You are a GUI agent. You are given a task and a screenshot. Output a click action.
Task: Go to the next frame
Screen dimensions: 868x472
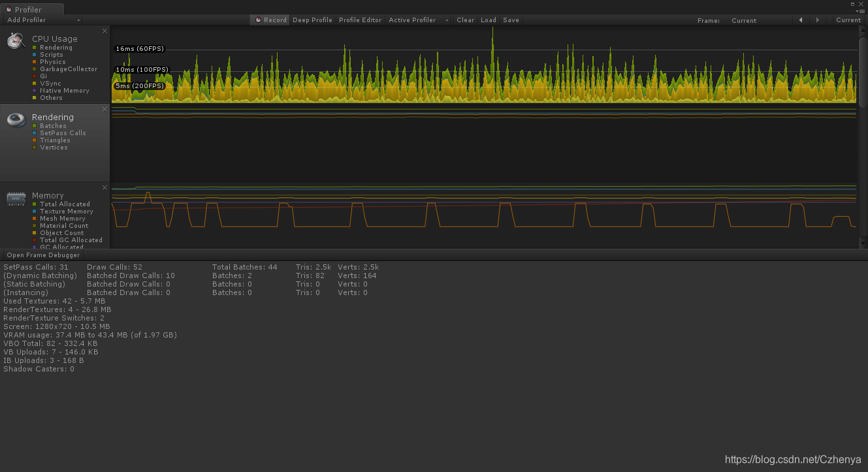[x=818, y=20]
